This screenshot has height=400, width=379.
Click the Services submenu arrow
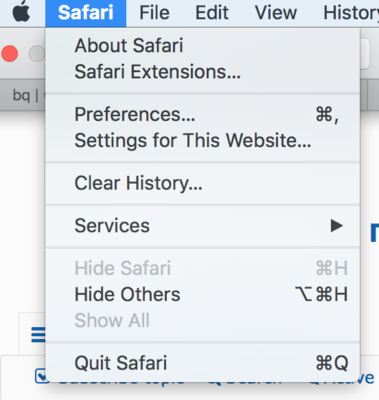337,226
